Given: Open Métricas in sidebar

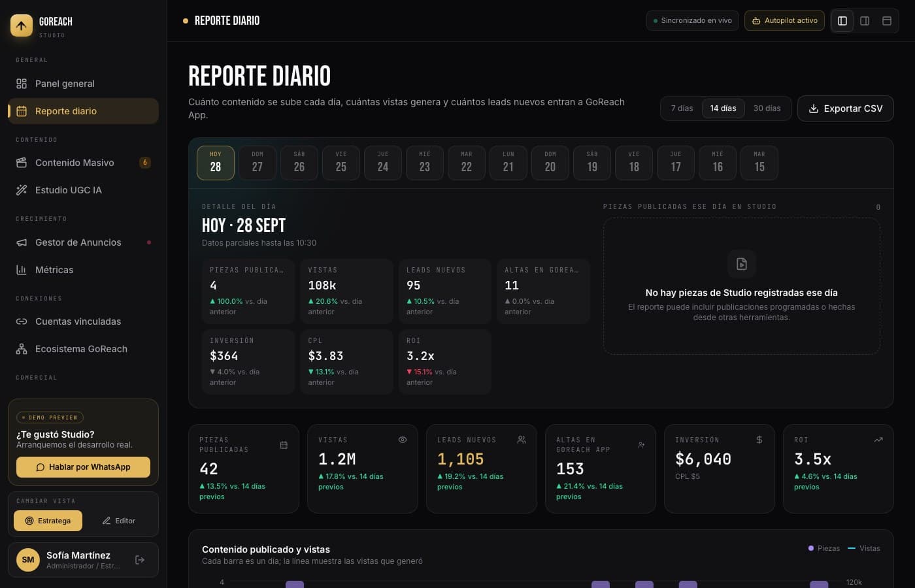Looking at the screenshot, I should pos(83,270).
